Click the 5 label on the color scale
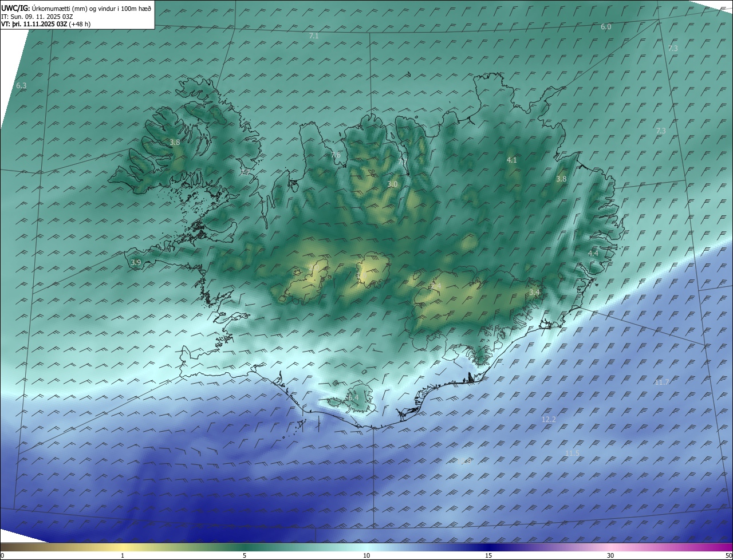The image size is (733, 560). [x=245, y=556]
